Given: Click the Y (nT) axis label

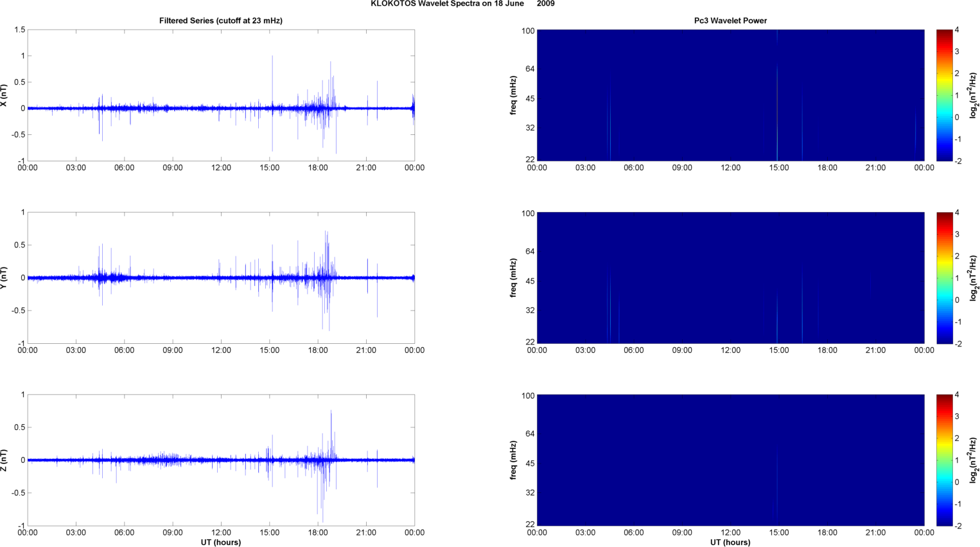Looking at the screenshot, I should (4, 278).
